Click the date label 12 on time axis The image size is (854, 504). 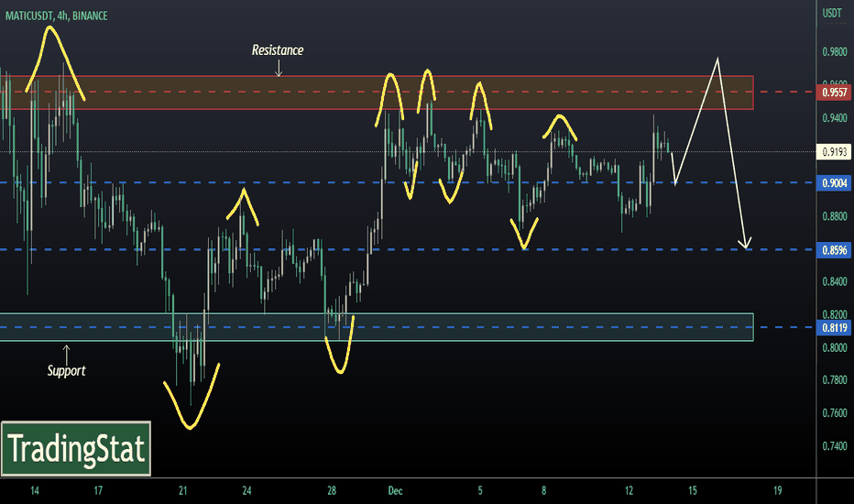pyautogui.click(x=630, y=491)
